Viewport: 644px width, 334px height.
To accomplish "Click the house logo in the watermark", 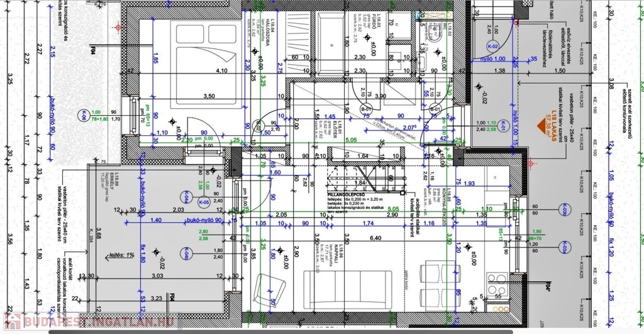I will [12, 322].
